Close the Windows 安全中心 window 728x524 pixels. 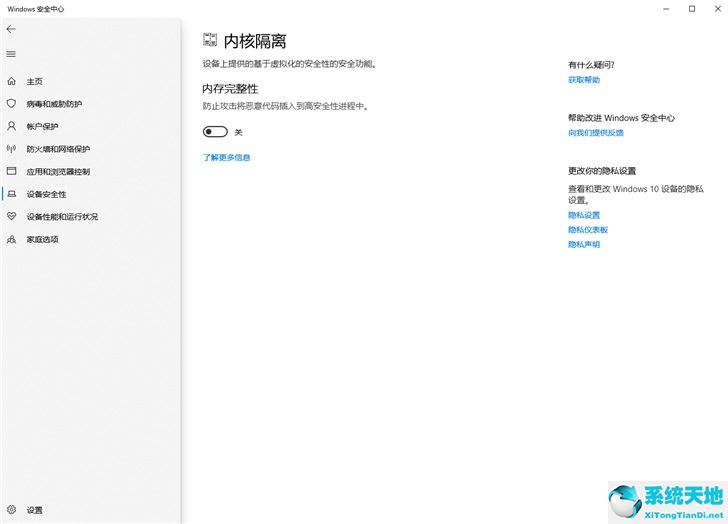pyautogui.click(x=717, y=9)
